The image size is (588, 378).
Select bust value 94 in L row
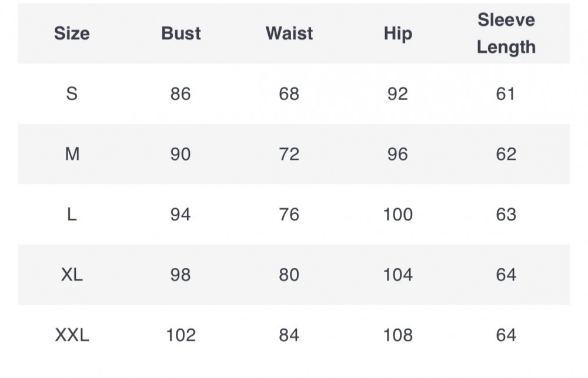[181, 215]
